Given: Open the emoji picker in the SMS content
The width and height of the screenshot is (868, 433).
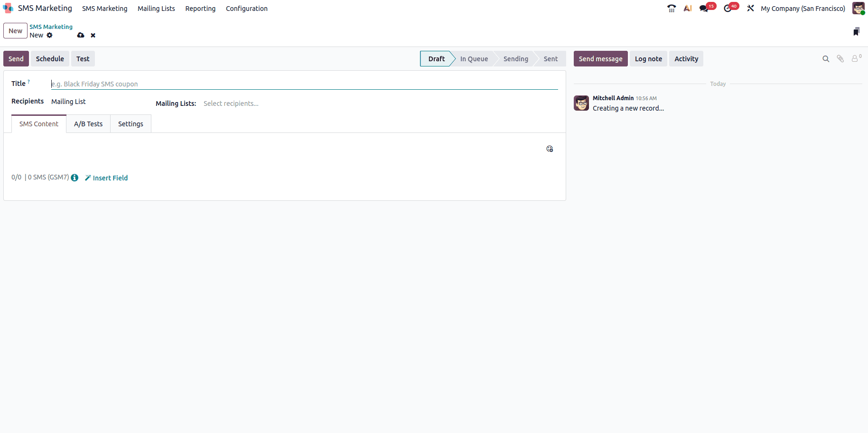Looking at the screenshot, I should coord(550,149).
